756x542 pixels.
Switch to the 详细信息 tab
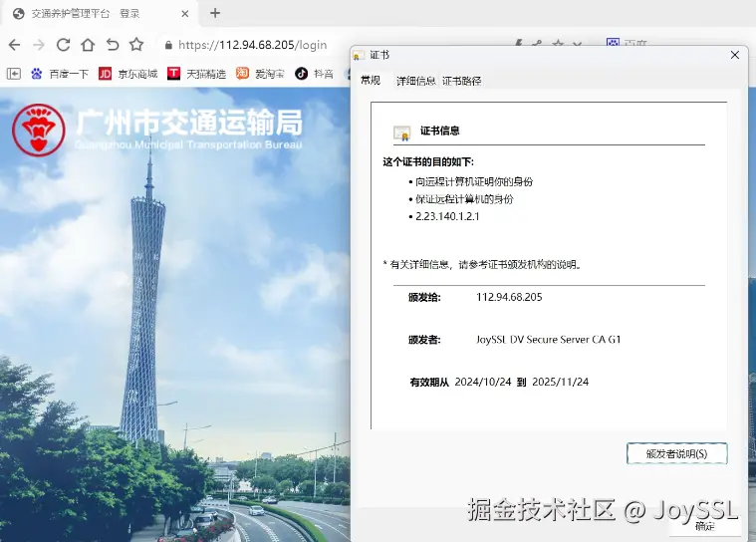415,81
